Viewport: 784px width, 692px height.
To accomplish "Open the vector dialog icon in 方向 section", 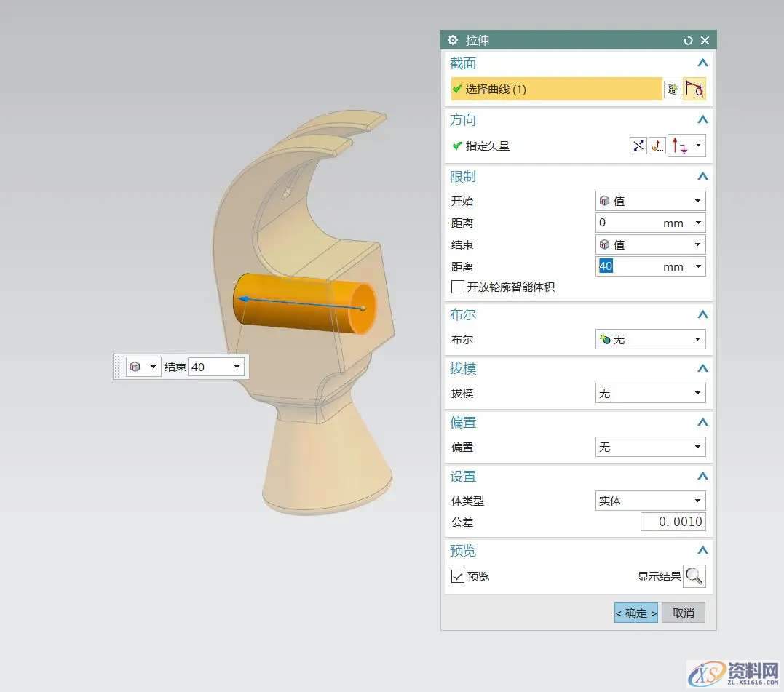I will [657, 146].
